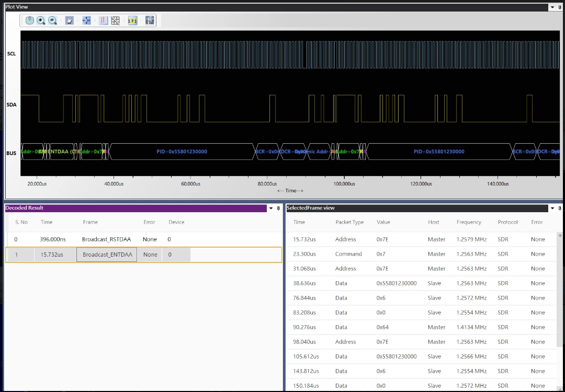Select the 98.040us Address row
The height and width of the screenshot is (392, 565).
pos(422,342)
